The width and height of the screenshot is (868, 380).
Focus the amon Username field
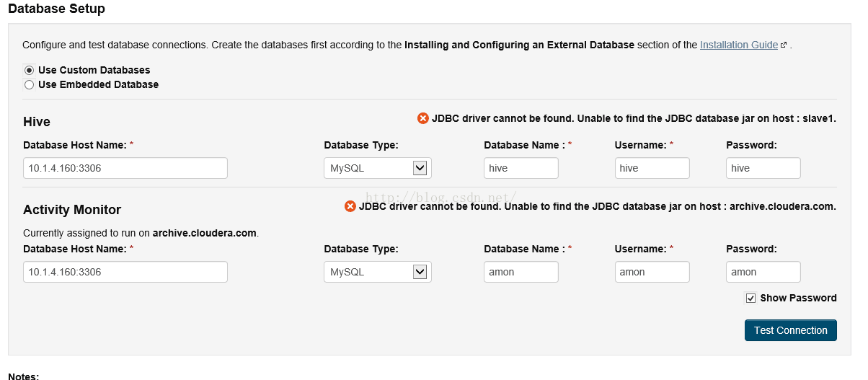pos(652,272)
